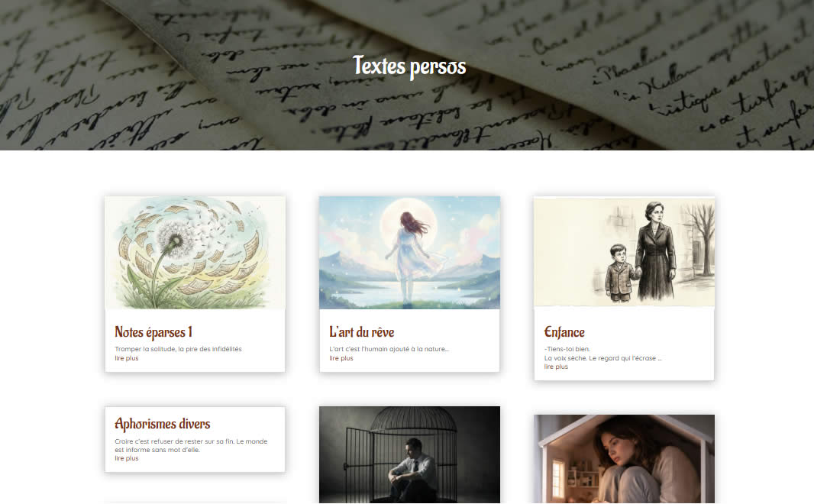Click the excerpt 'Tromper la solitude' text
Viewport: 814px width, 504px height.
[178, 349]
